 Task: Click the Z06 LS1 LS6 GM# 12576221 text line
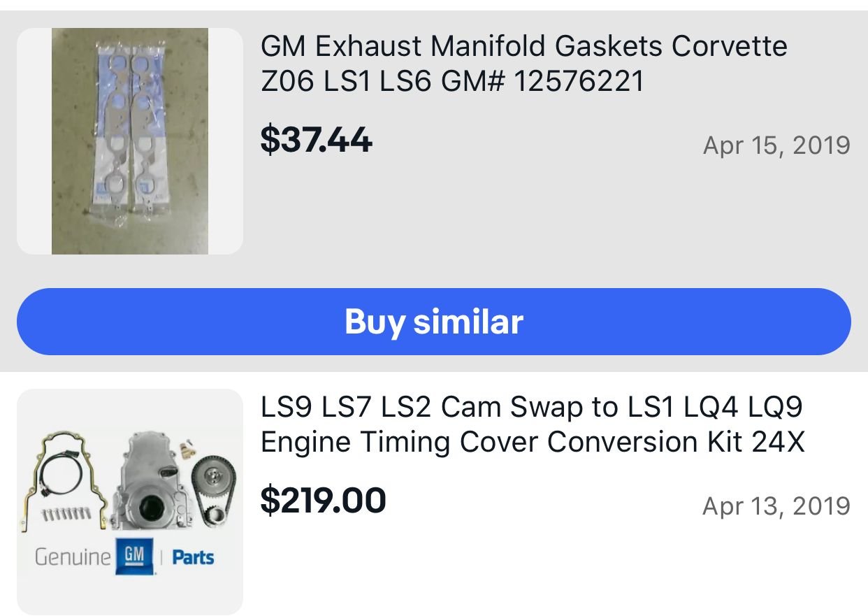click(x=451, y=83)
